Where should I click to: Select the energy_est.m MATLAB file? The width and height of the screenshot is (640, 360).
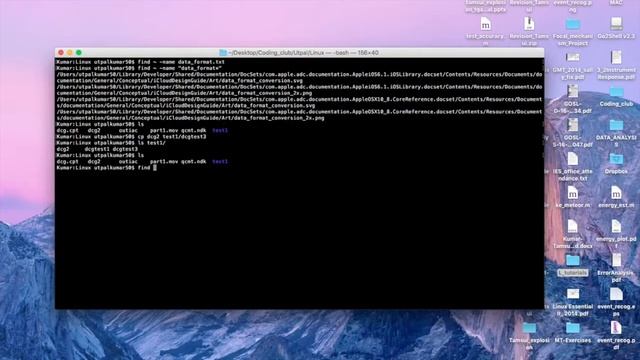pyautogui.click(x=616, y=193)
